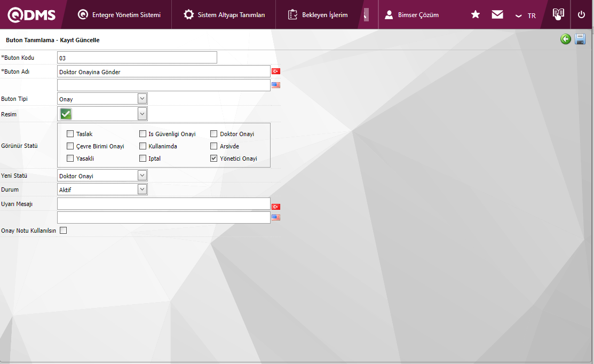Enable Onay Notu Kullanılsın checkbox
The image size is (594, 364).
[64, 231]
